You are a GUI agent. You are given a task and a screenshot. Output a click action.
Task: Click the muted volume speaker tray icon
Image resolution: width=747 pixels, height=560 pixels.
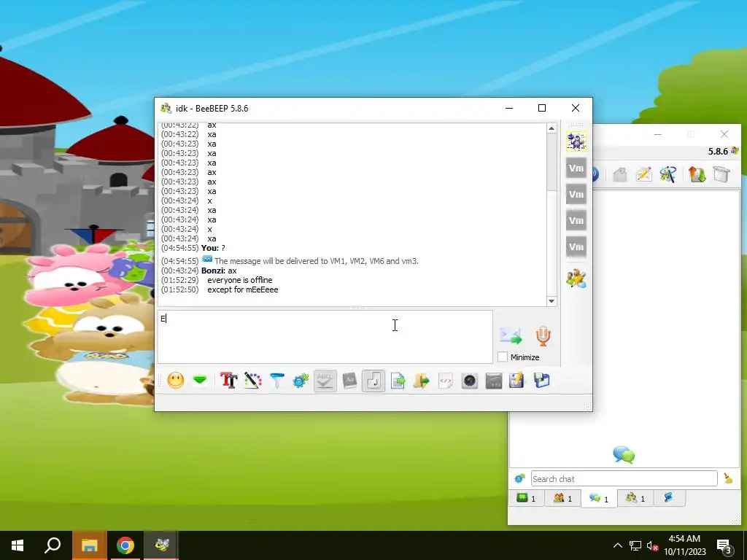[652, 545]
